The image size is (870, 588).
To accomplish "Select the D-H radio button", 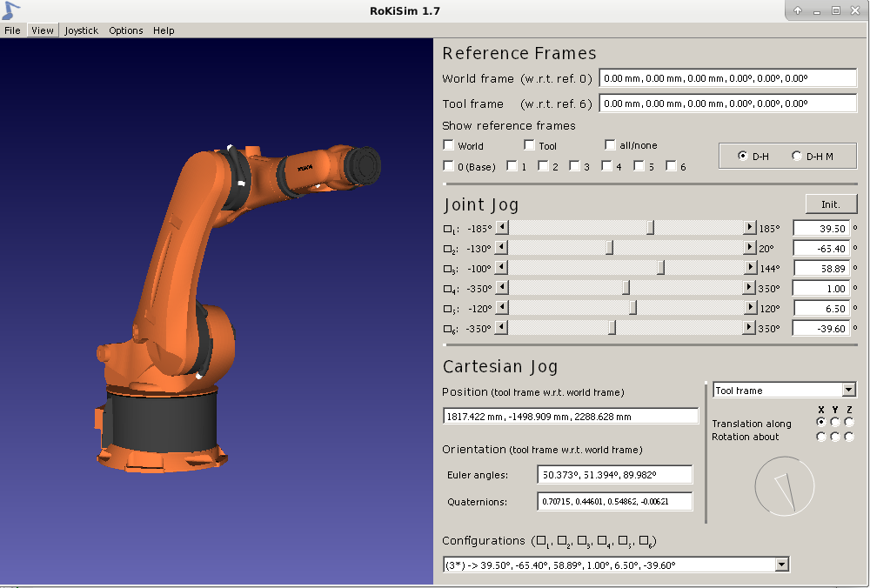I will (x=742, y=156).
